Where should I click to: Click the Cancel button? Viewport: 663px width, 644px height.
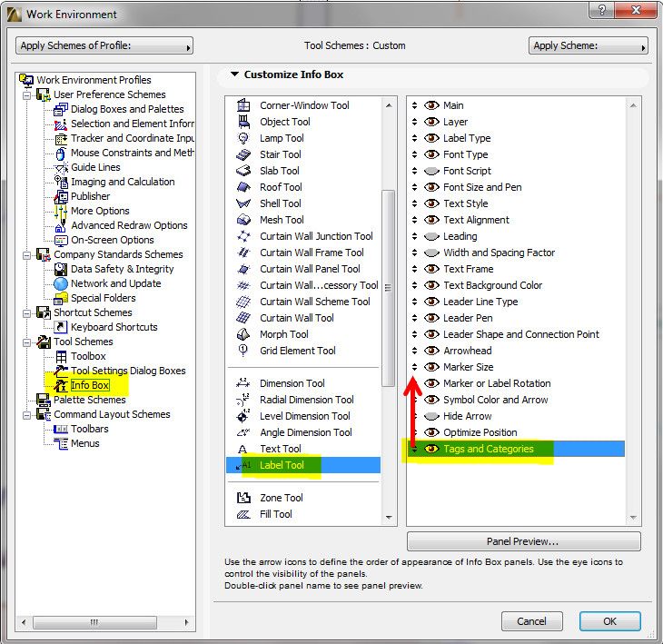pyautogui.click(x=531, y=621)
